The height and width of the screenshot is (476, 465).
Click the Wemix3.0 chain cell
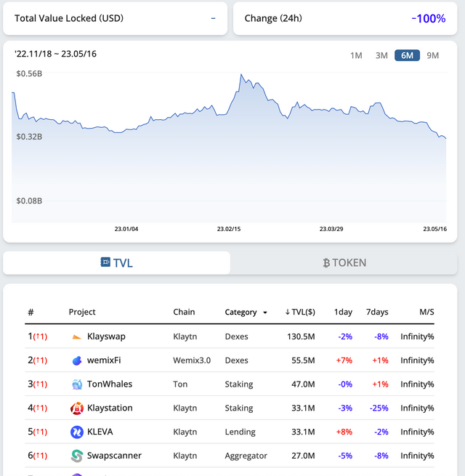click(x=192, y=360)
